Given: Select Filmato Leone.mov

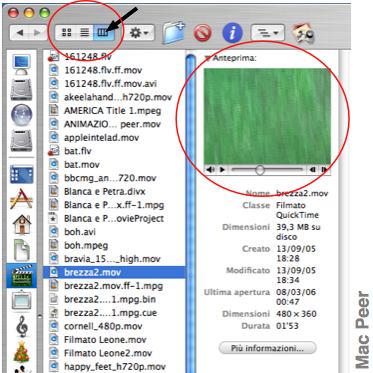Looking at the screenshot, I should pyautogui.click(x=114, y=340).
